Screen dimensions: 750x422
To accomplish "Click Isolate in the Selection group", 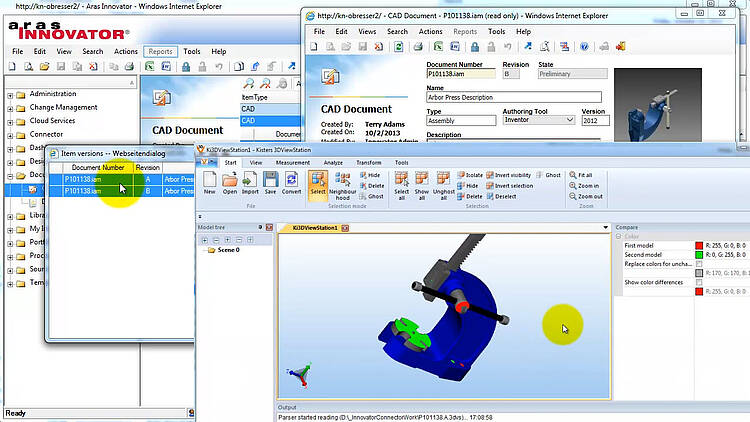I will click(x=470, y=175).
